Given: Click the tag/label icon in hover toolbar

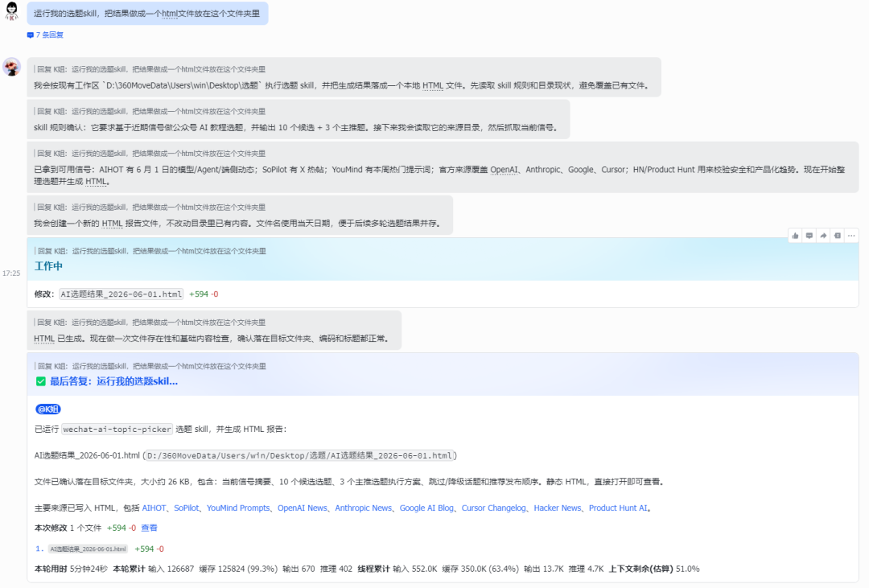Looking at the screenshot, I should point(838,236).
